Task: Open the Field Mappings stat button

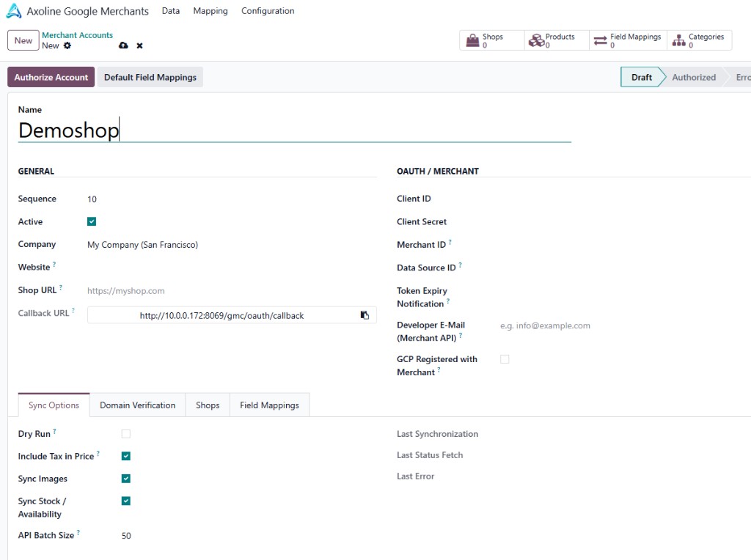Action: pos(628,40)
